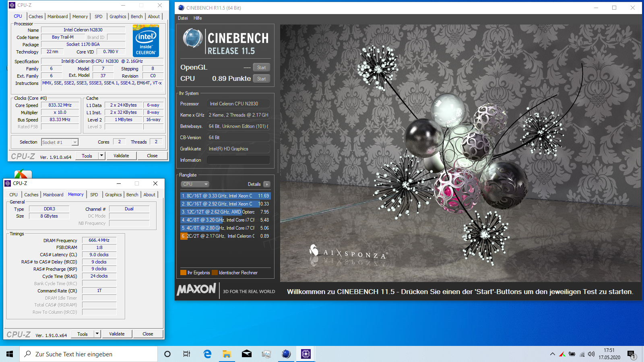Viewport: 644px width, 362px height.
Task: Switch to Memory tab in top CPU-Z
Action: pyautogui.click(x=80, y=16)
